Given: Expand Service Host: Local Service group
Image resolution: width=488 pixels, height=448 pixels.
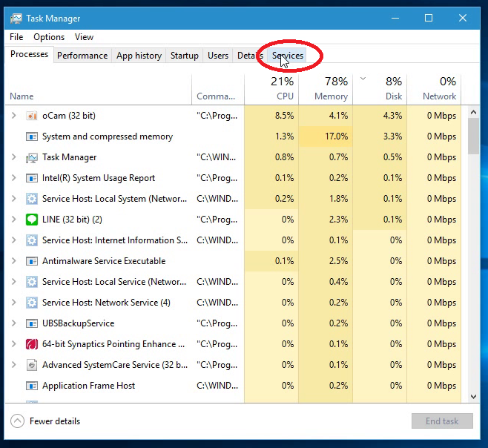Looking at the screenshot, I should (x=13, y=281).
